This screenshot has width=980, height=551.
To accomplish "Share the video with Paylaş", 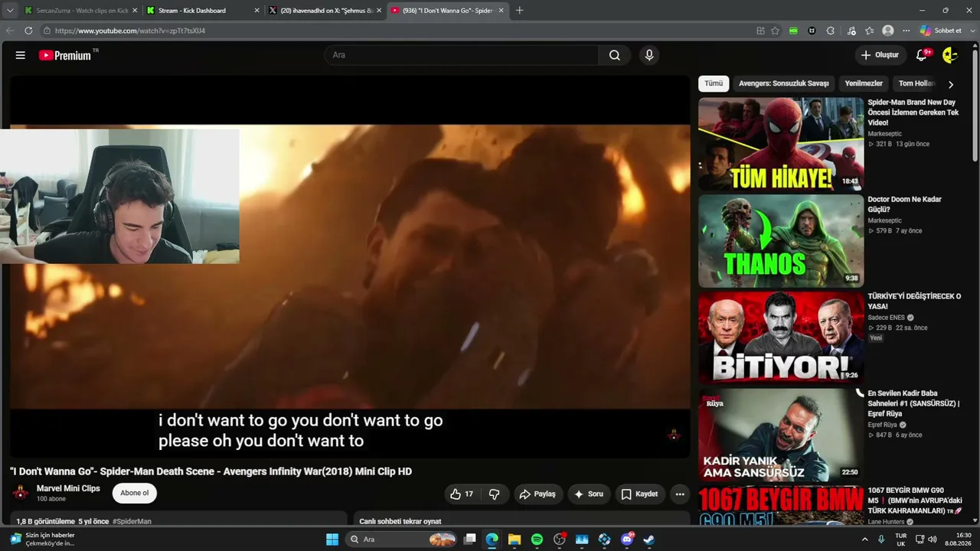I will (x=537, y=494).
